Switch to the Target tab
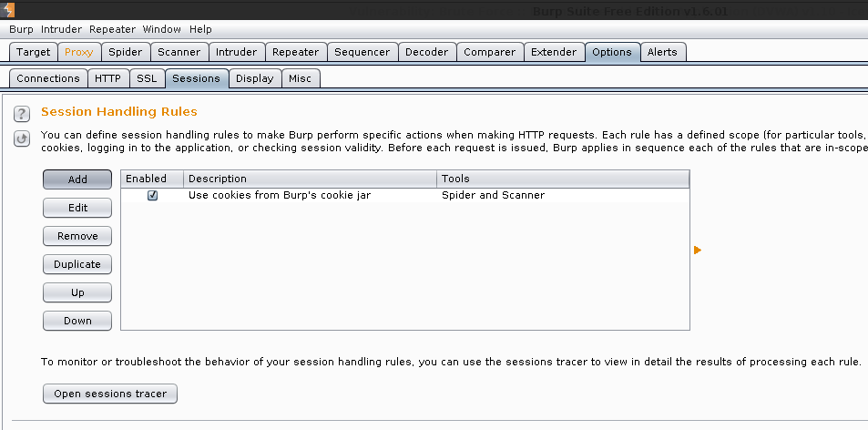This screenshot has width=868, height=430. click(33, 52)
